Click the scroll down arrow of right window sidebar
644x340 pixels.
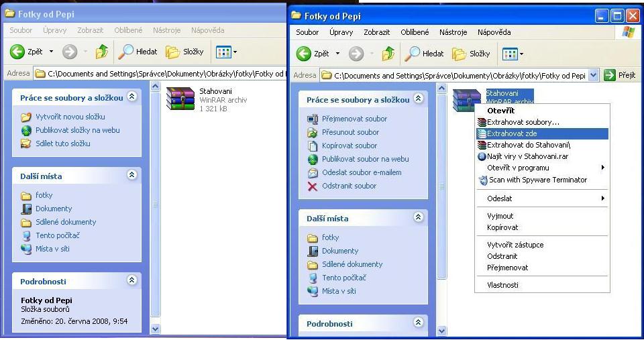[x=441, y=331]
